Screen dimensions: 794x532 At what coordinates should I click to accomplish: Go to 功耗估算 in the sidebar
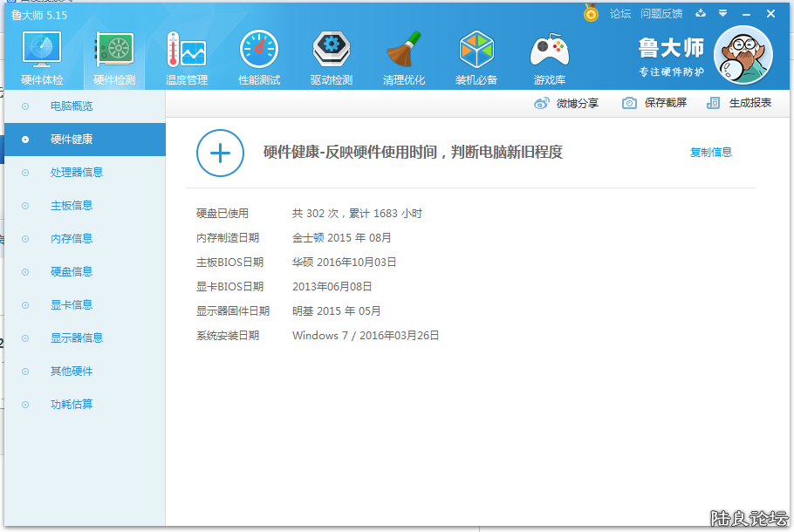point(72,405)
